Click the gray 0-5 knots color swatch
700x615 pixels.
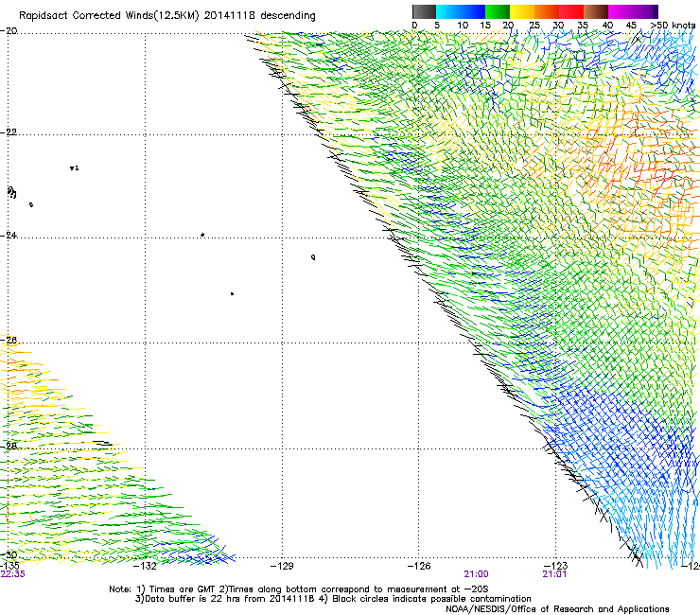click(424, 11)
